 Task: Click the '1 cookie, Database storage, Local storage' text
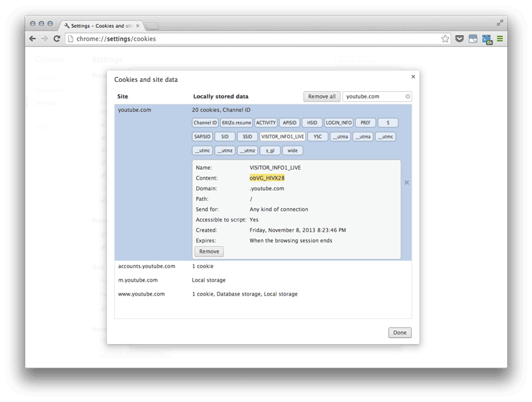click(245, 294)
